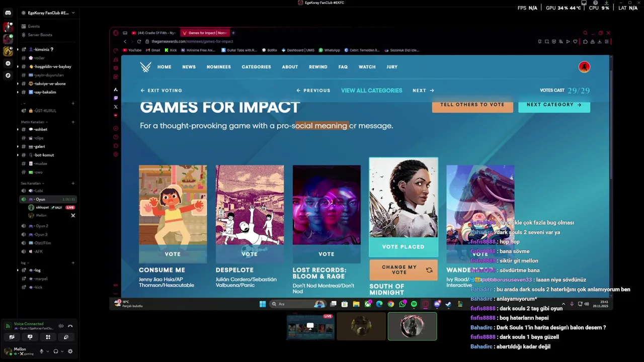Open the YouTube bookmark
Viewport: 644px width, 362px height.
tap(132, 50)
